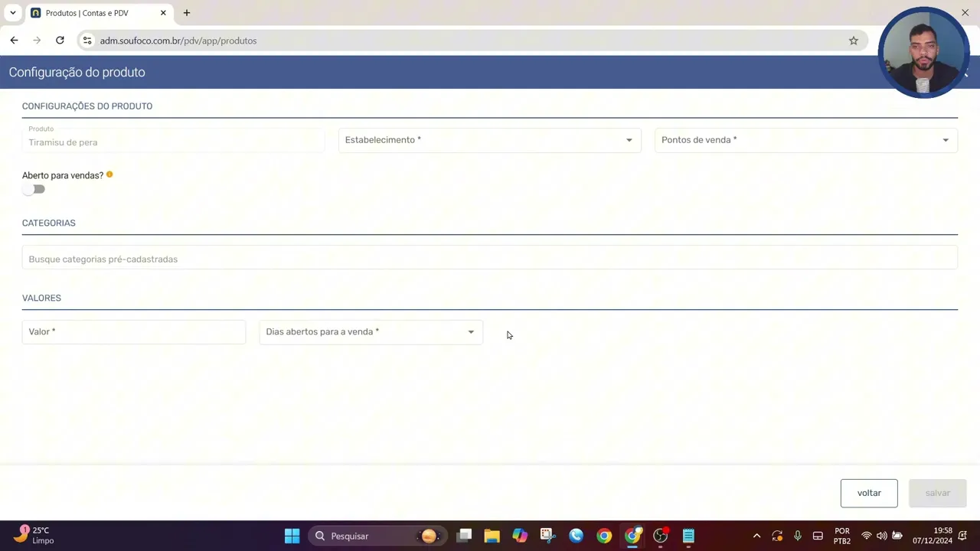The width and height of the screenshot is (980, 551).
Task: Bookmark this page with the star icon
Action: pyautogui.click(x=854, y=41)
